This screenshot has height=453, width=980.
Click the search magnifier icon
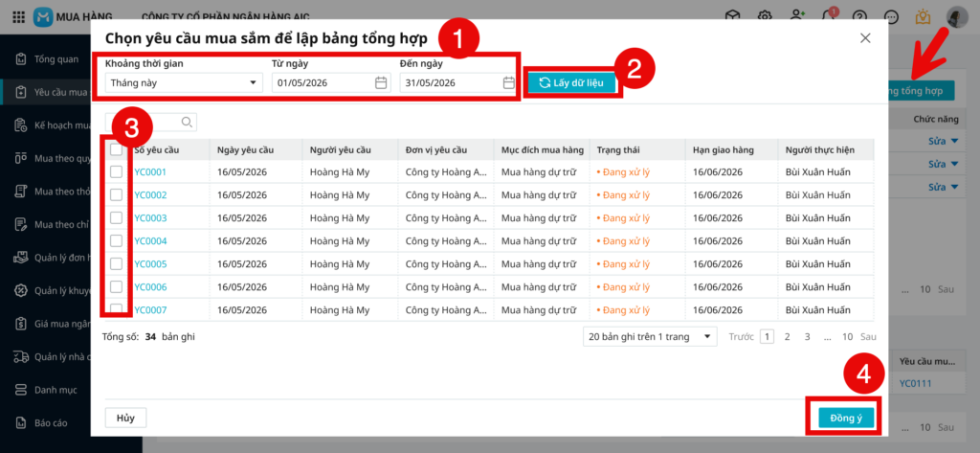(x=187, y=122)
